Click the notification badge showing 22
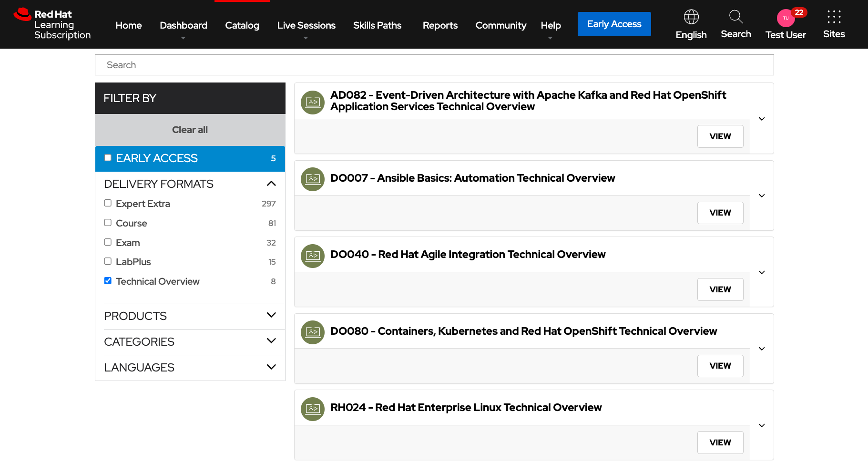868x464 pixels. click(x=799, y=12)
